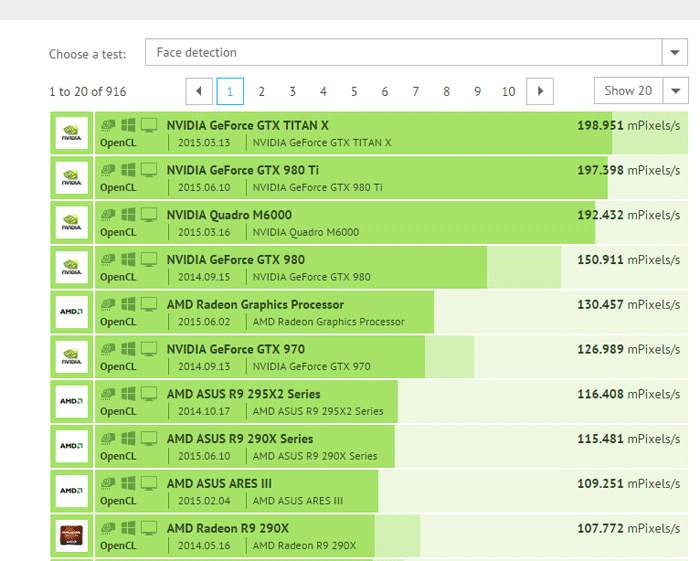Click the 107.772 mPixels/s score
700x561 pixels.
pos(629,528)
